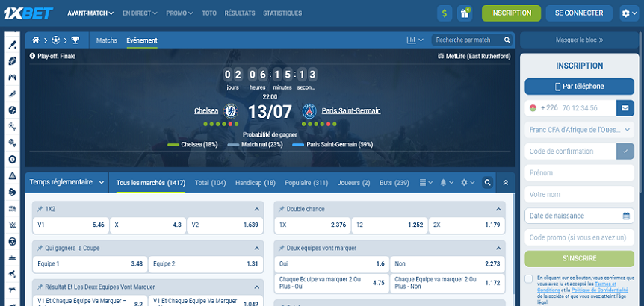Switch registration to email envelope icon
The width and height of the screenshot is (644, 306).
(625, 108)
